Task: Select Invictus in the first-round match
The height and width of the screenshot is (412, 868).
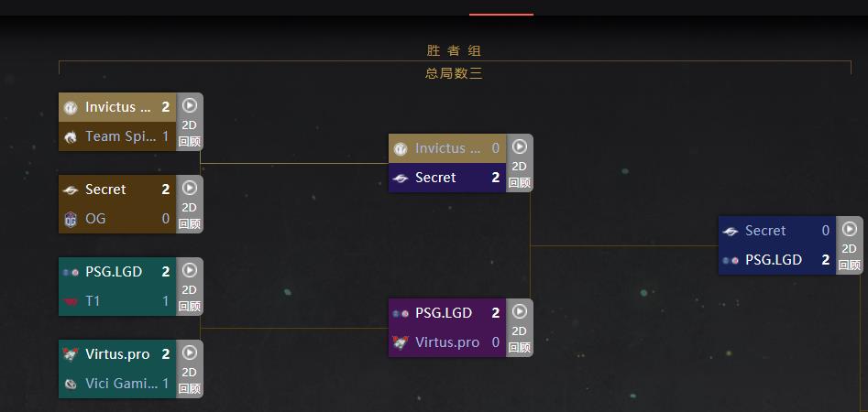Action: (117, 107)
